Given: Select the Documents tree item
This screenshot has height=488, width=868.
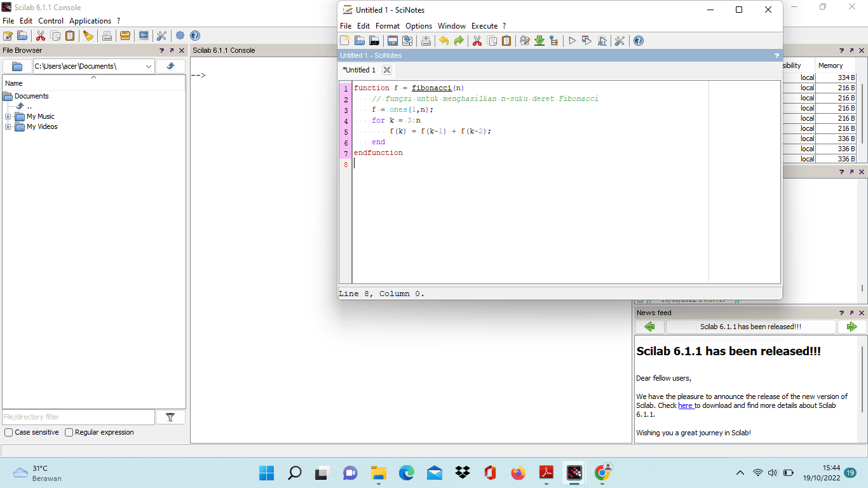Looking at the screenshot, I should coord(32,96).
